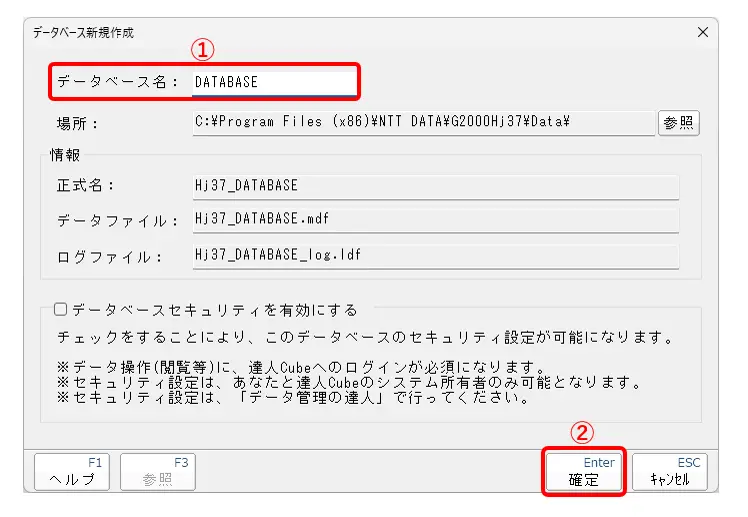The height and width of the screenshot is (517, 748).
Task: Close the データベース新規作成 dialog with X
Action: (x=703, y=32)
